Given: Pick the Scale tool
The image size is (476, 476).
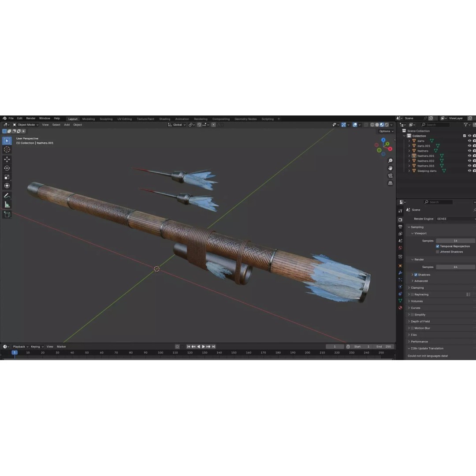Looking at the screenshot, I should [x=7, y=177].
